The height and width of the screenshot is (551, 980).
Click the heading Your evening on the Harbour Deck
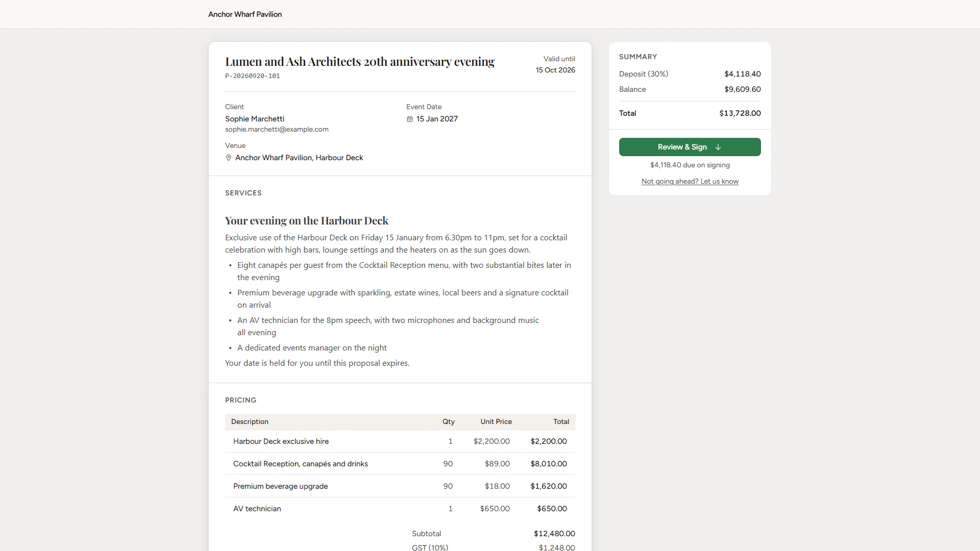click(x=307, y=220)
